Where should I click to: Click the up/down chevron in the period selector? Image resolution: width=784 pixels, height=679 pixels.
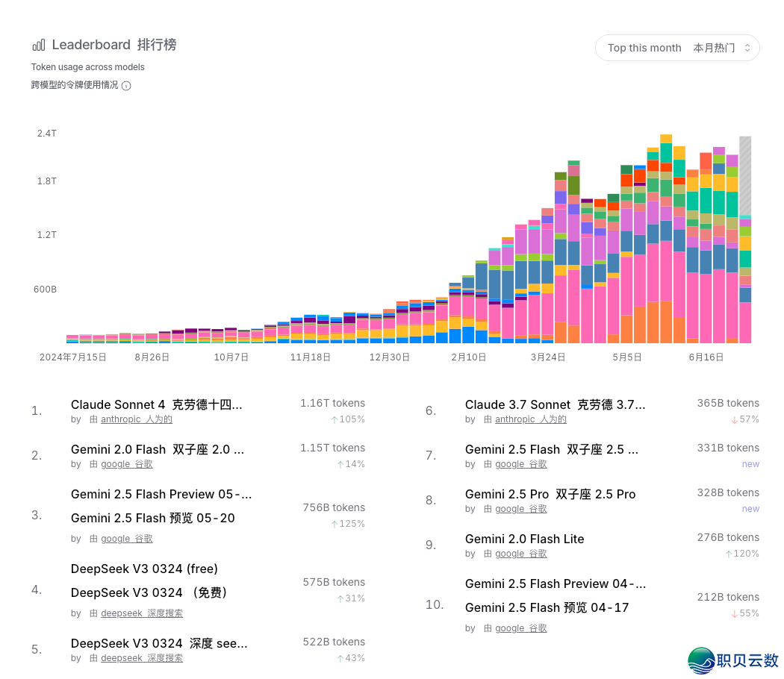[747, 48]
